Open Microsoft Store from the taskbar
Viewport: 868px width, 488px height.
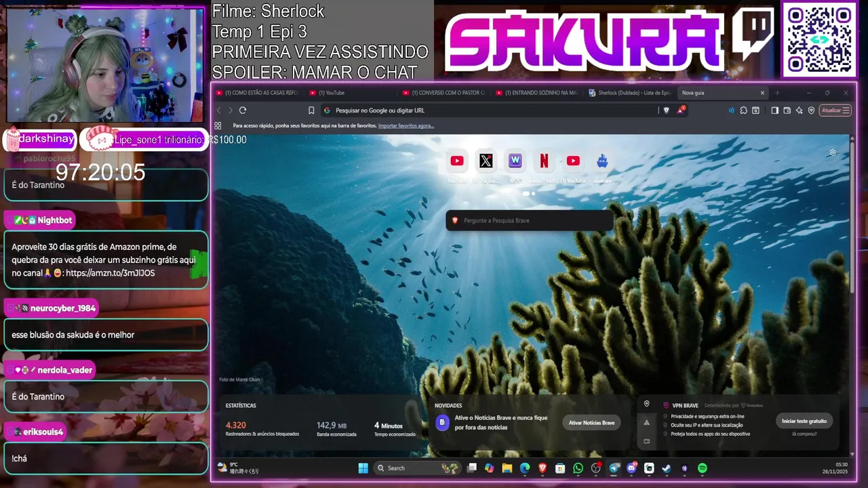[560, 468]
